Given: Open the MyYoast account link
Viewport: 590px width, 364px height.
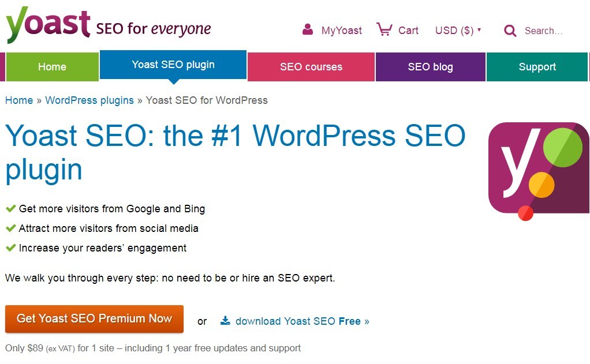Looking at the screenshot, I should pyautogui.click(x=342, y=31).
